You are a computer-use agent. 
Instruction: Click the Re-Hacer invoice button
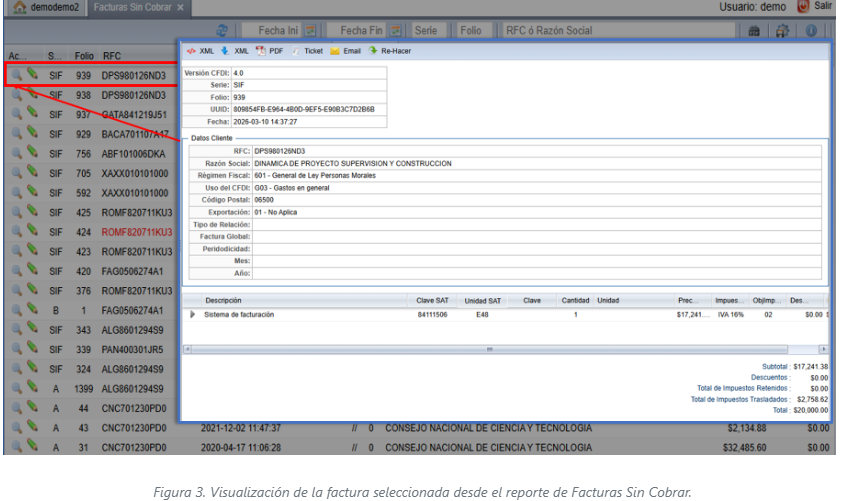390,50
